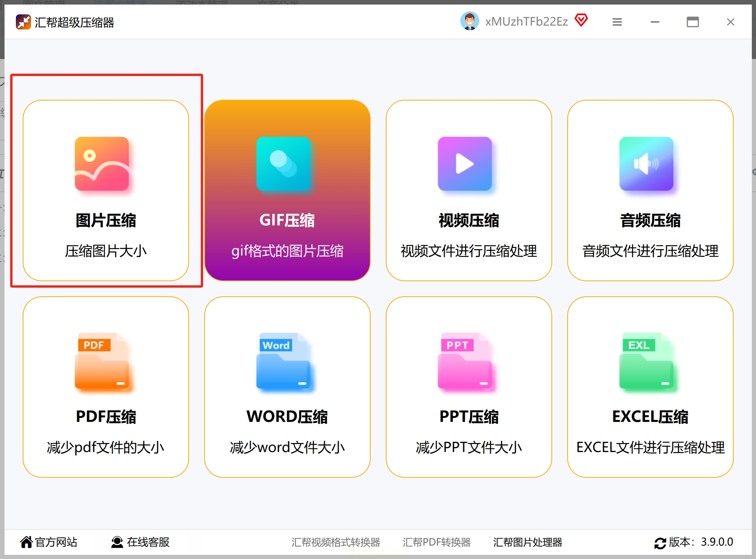
Task: Click the red VIP diamond badge
Action: tap(581, 20)
